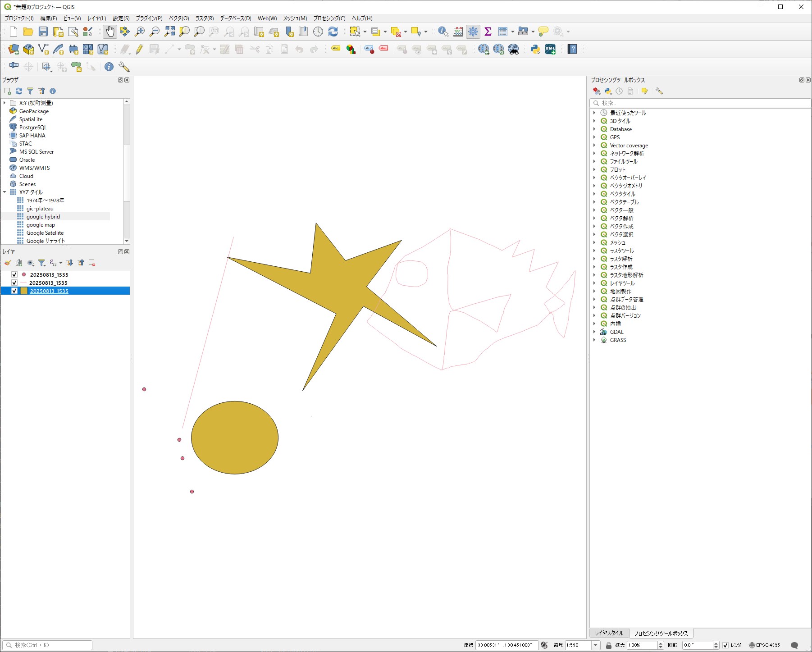Expand the GDAL tools group

(x=594, y=332)
